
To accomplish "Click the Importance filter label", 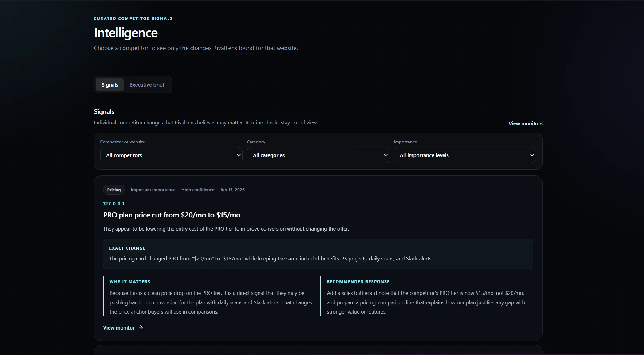I will tap(405, 142).
